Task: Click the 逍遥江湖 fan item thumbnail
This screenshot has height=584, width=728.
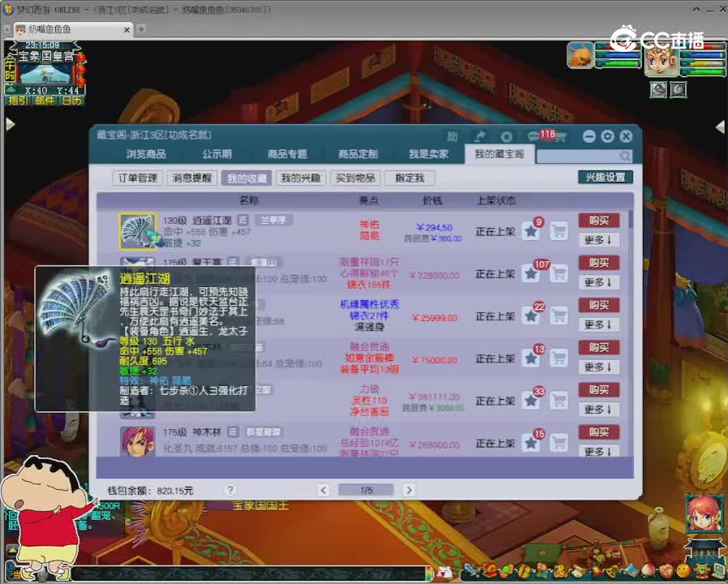Action: [138, 231]
